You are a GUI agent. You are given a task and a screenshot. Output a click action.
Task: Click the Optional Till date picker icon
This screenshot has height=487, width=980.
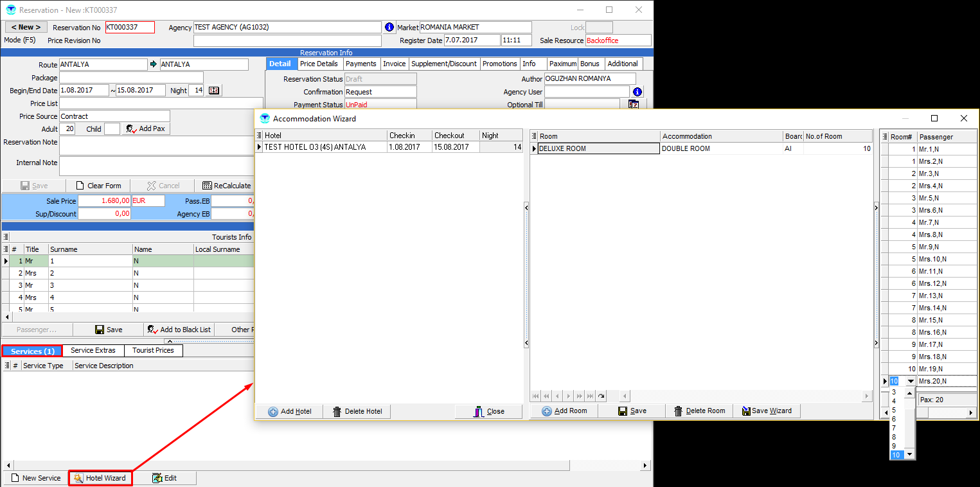click(634, 105)
